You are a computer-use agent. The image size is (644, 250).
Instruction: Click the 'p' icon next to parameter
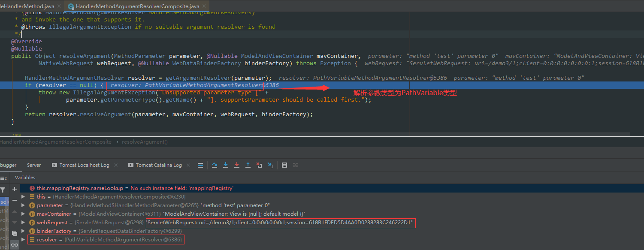32,205
